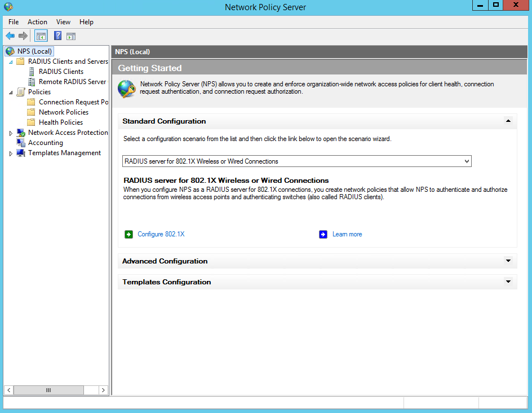Viewport: 532px width, 413px height.
Task: Select the Remote RADIUS Server Groups icon
Action: [x=32, y=82]
